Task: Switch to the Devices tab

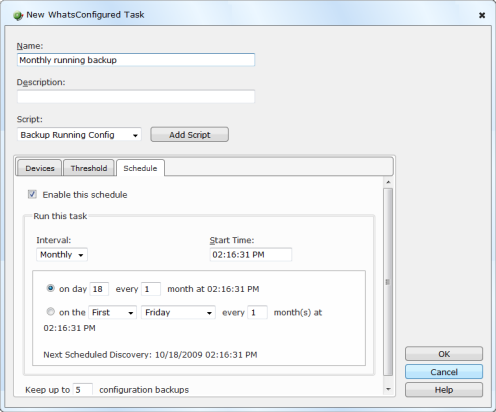Action: pyautogui.click(x=40, y=168)
